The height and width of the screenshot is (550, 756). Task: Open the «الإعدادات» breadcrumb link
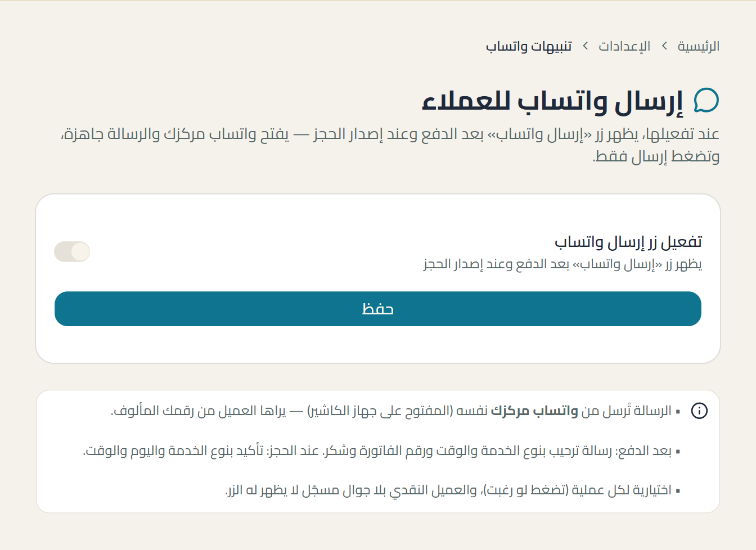tap(624, 46)
